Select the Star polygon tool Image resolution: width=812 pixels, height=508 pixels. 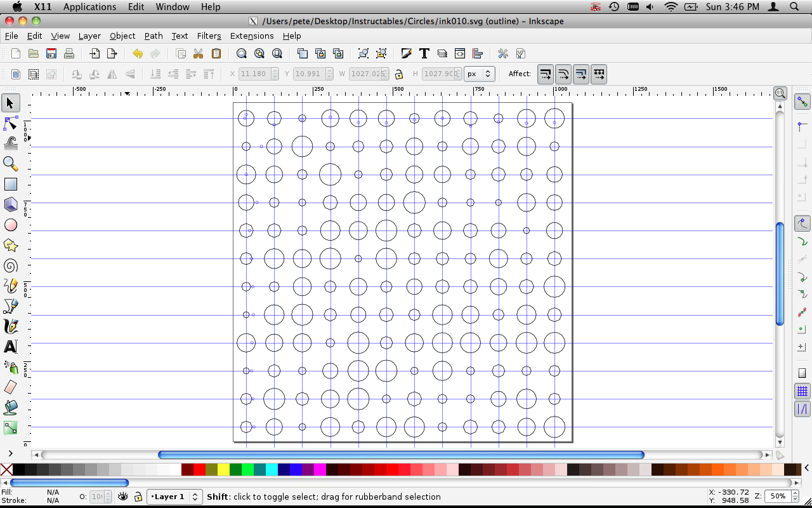[x=11, y=245]
